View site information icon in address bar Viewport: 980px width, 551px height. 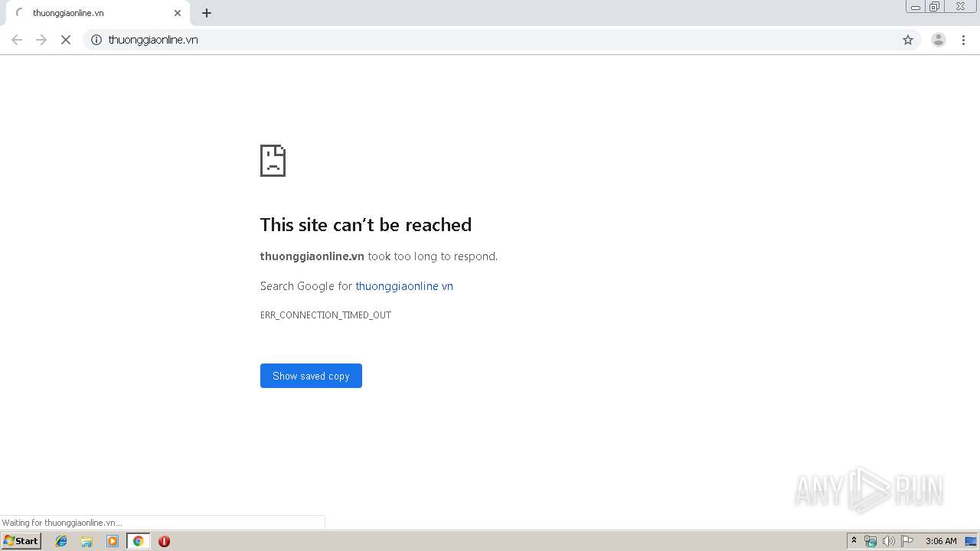[x=96, y=40]
